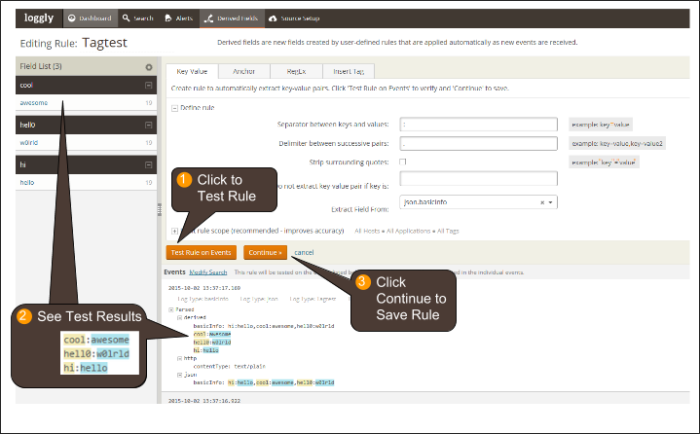
Task: Click the Test Rule on Events button
Action: (201, 252)
